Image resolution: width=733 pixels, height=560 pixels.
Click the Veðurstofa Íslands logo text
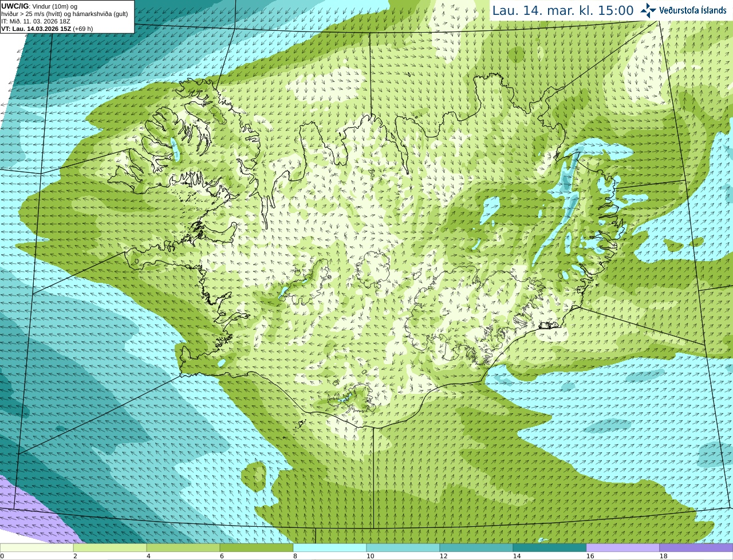pyautogui.click(x=692, y=10)
